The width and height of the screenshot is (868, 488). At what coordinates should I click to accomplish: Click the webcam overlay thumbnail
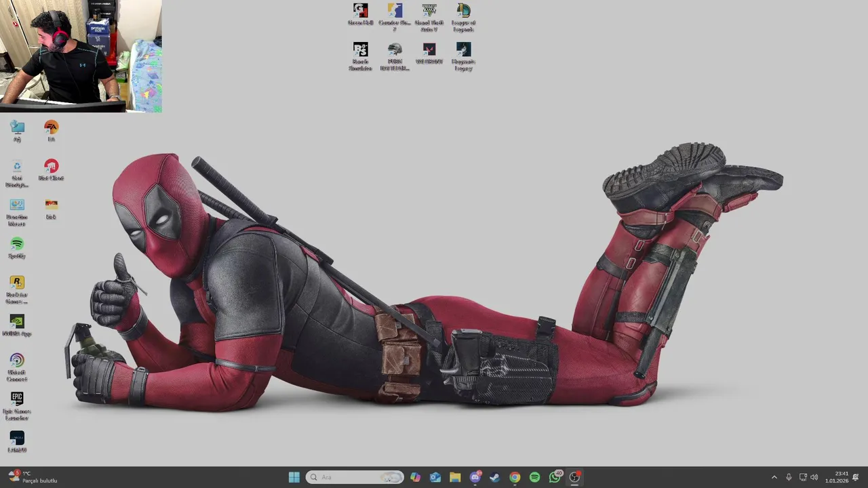81,56
